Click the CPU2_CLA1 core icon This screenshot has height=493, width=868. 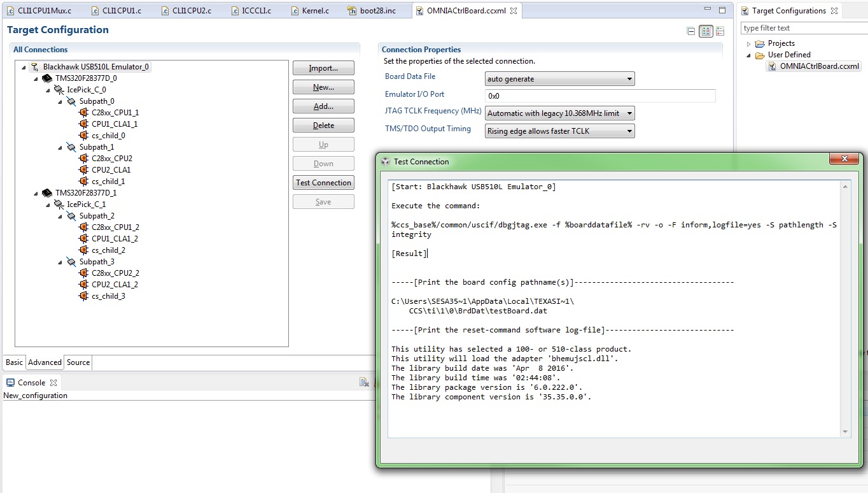coord(83,170)
